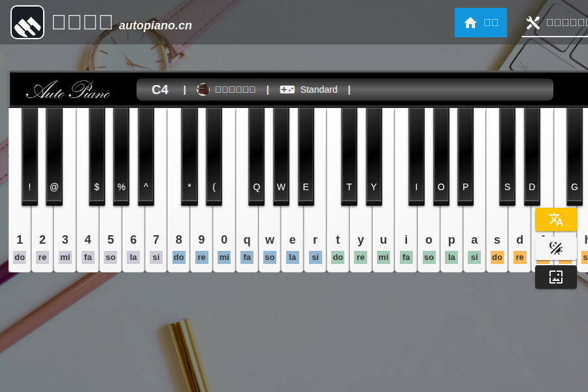Strike the white key labeled lowercase p

click(x=451, y=240)
